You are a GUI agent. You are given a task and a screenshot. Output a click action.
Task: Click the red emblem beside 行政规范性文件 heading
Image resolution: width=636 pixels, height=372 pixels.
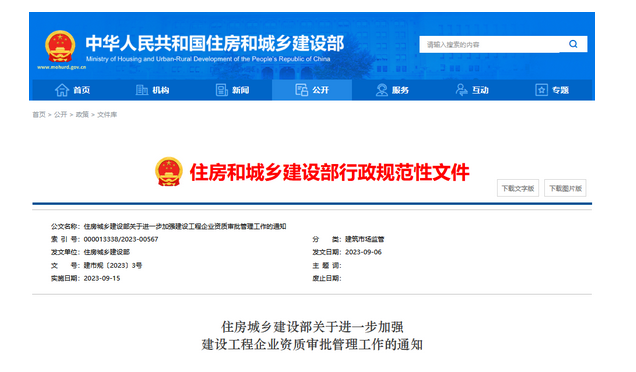tap(169, 172)
